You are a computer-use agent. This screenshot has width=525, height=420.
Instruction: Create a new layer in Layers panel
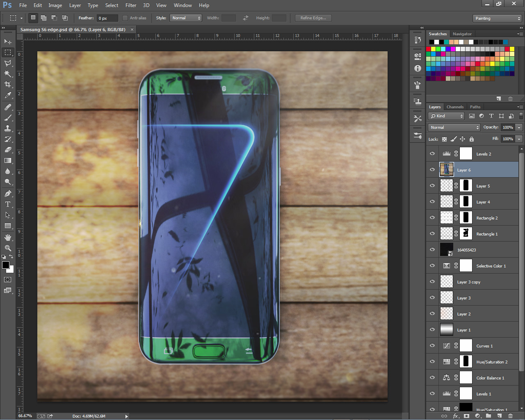coord(500,416)
